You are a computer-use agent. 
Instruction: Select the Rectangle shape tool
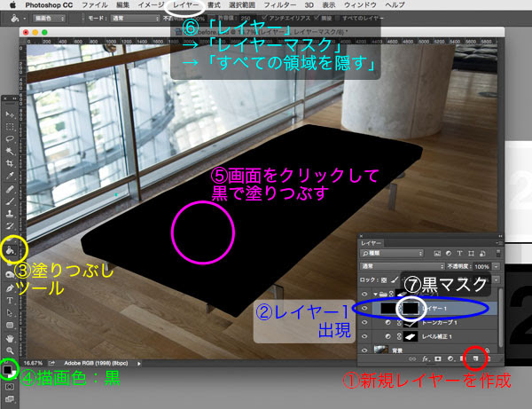point(10,326)
